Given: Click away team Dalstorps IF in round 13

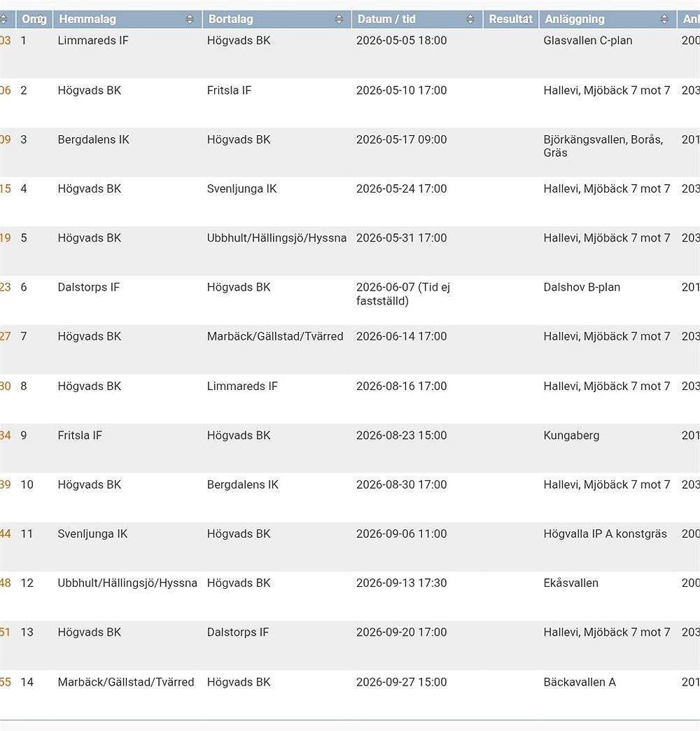Looking at the screenshot, I should click(238, 632).
